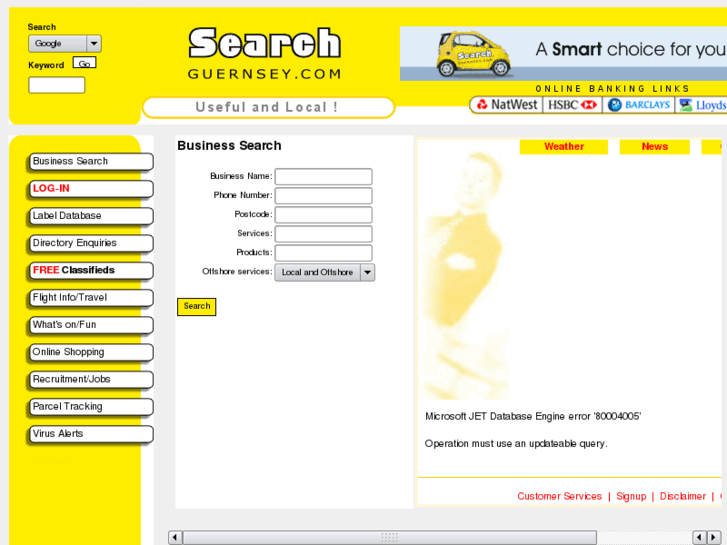Click the yellow Smart car banner ad

(x=563, y=53)
